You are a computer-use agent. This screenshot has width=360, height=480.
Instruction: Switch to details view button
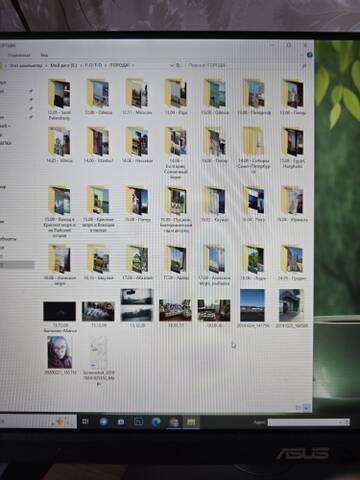pyautogui.click(x=298, y=407)
